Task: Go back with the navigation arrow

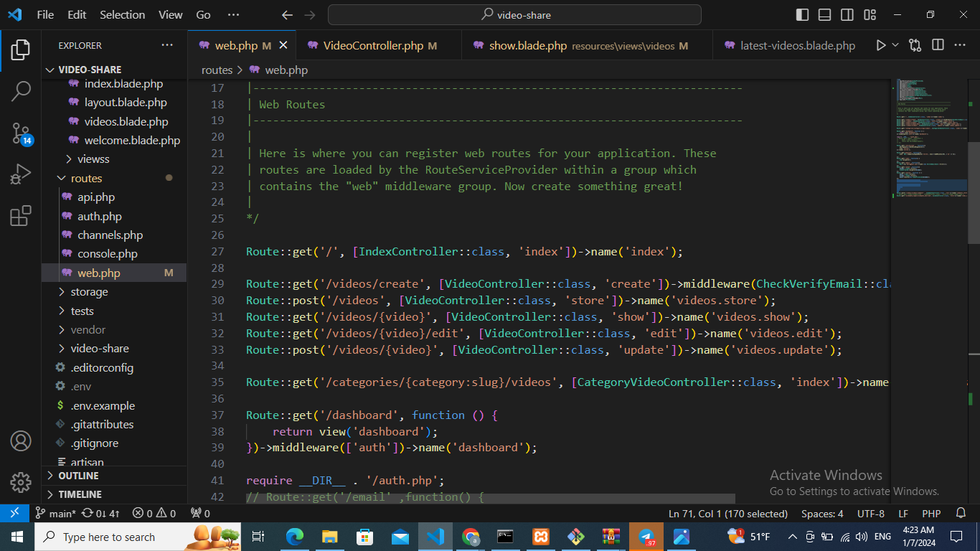Action: [288, 14]
